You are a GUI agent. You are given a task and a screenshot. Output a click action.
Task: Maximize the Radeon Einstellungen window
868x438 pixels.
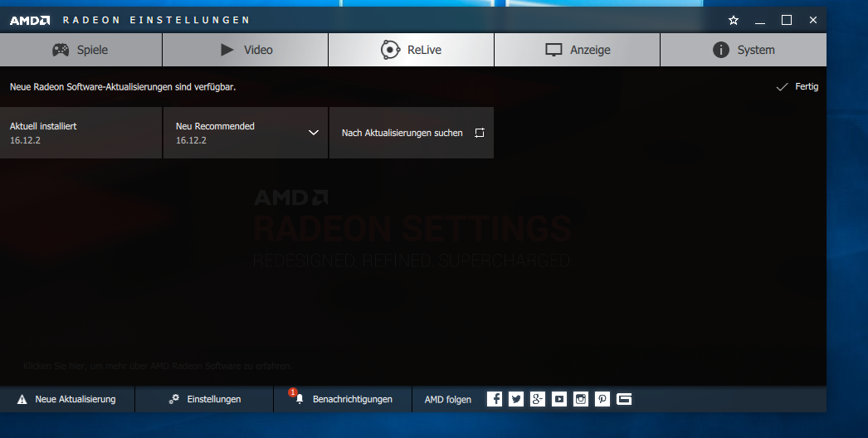coord(787,21)
